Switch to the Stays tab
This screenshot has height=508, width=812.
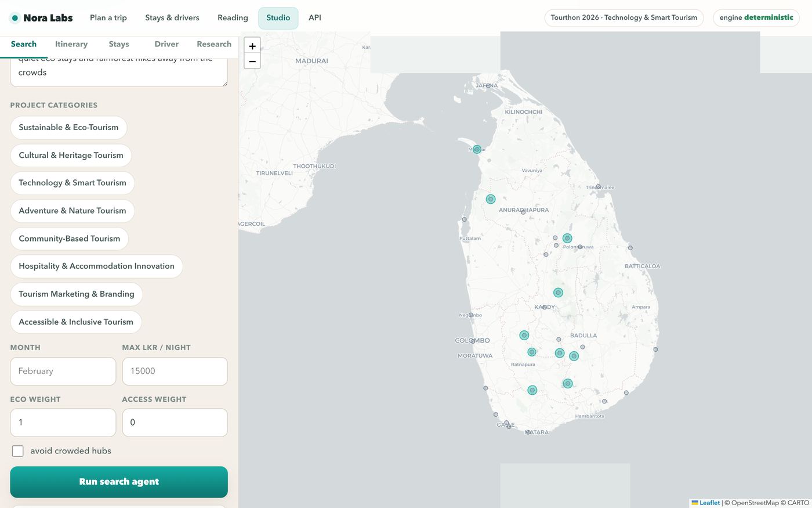click(x=119, y=44)
